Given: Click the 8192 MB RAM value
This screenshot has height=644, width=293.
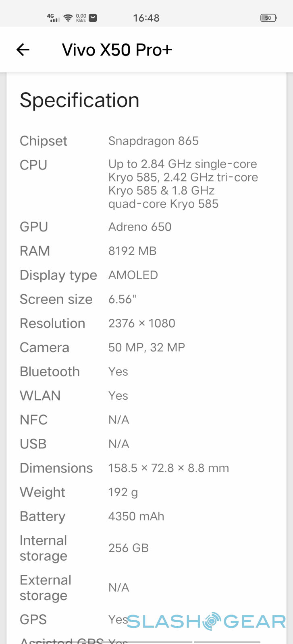Looking at the screenshot, I should point(132,251).
